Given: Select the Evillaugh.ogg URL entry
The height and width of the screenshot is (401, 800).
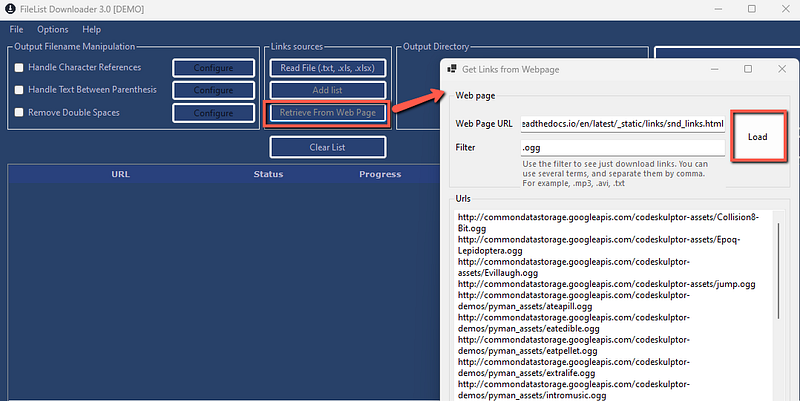Looking at the screenshot, I should pos(573,267).
